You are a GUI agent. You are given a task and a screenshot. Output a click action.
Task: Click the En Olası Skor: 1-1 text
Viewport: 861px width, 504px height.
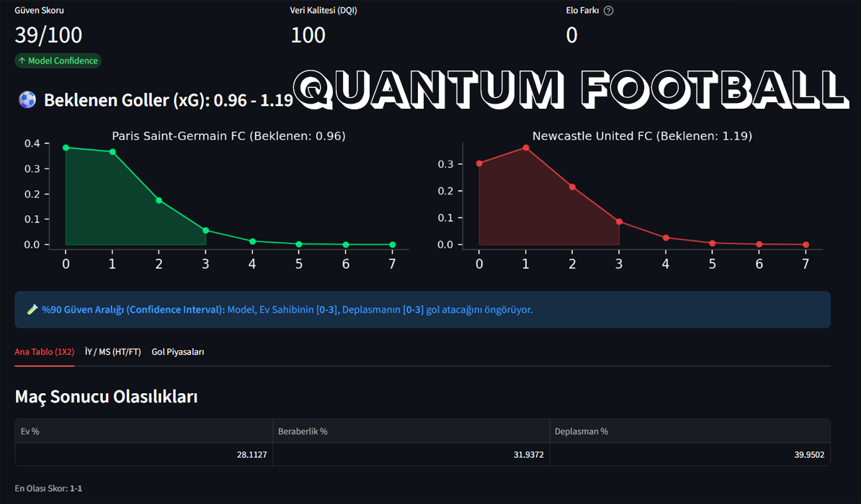48,488
